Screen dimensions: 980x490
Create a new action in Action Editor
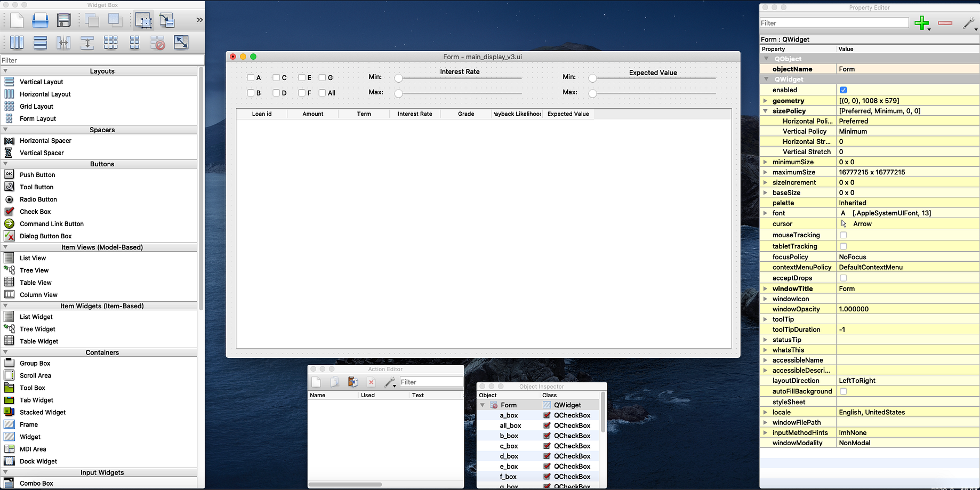tap(316, 382)
